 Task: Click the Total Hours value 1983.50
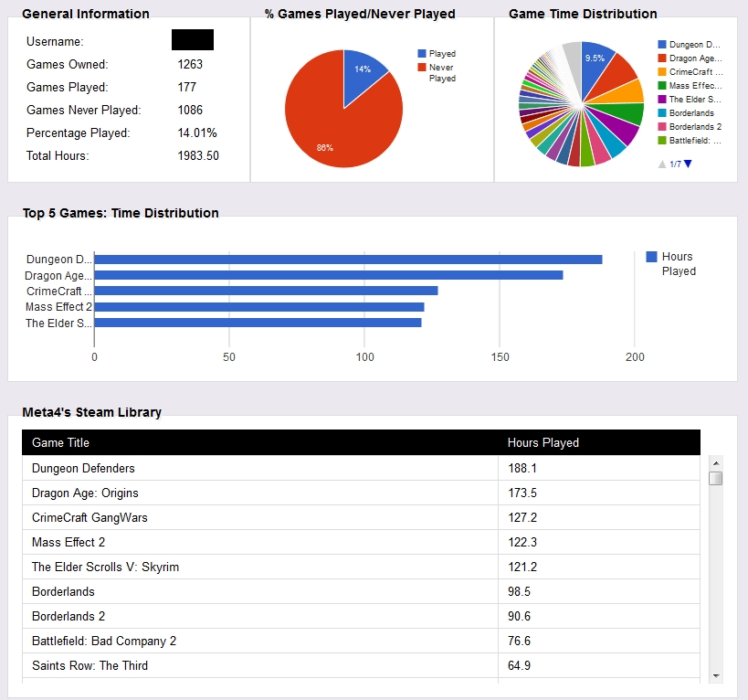[198, 156]
